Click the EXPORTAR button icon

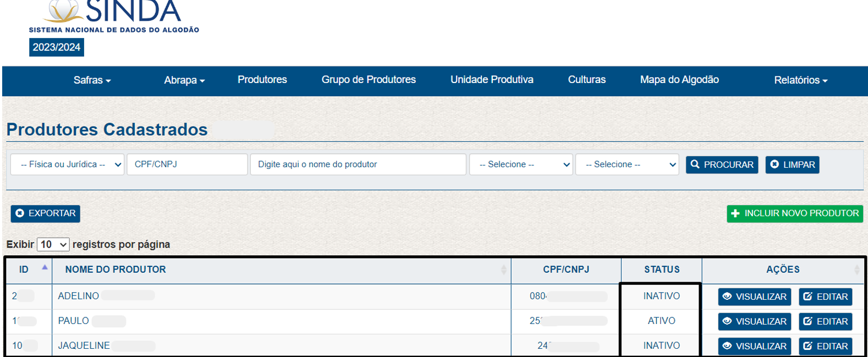(20, 213)
